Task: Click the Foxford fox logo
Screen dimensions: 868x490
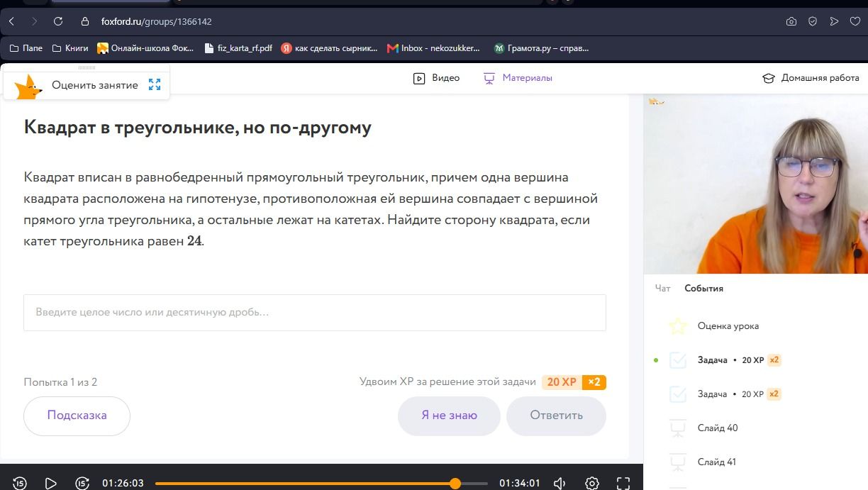Action: (x=28, y=86)
